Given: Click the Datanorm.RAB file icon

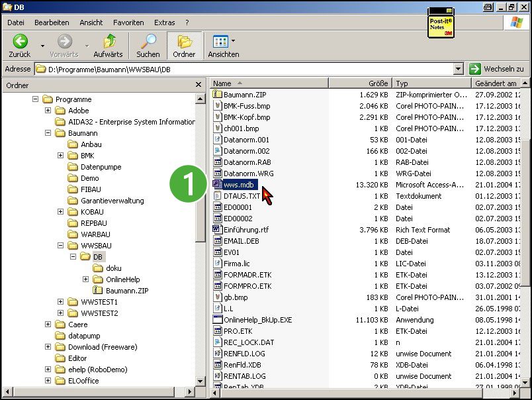Looking at the screenshot, I should click(217, 162).
